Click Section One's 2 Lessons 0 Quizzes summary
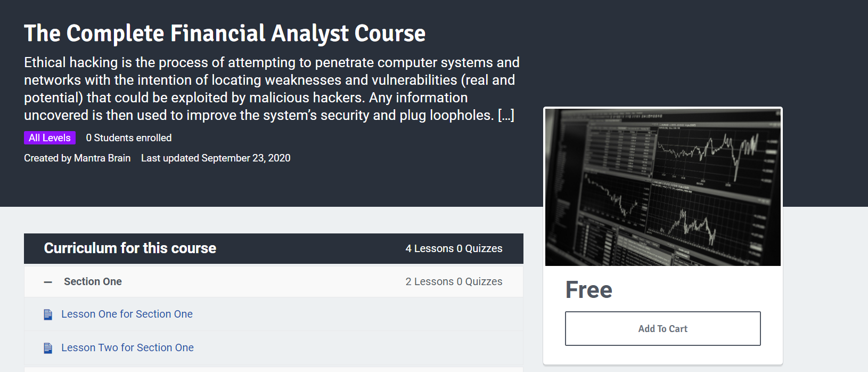The image size is (868, 372). click(454, 281)
